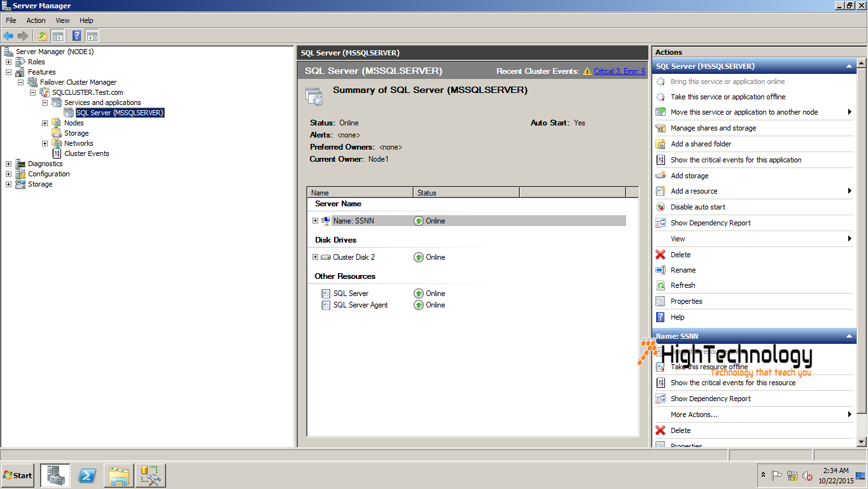Screen dimensions: 868x489
Task: Collapse the Features tree node
Action: click(x=8, y=72)
